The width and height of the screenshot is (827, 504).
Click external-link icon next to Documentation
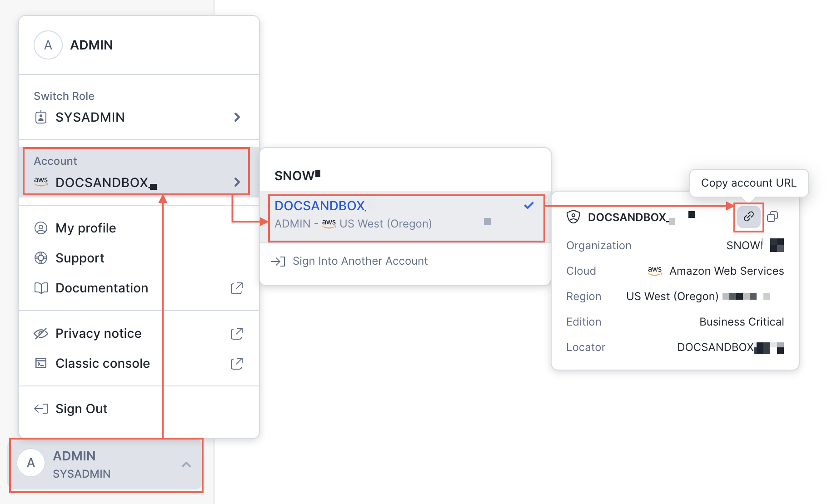pos(237,288)
